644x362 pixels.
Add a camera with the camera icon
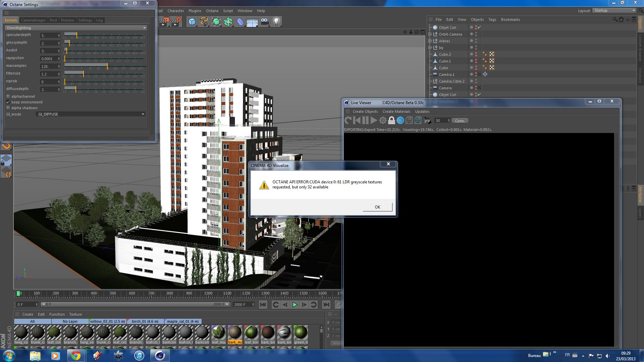(x=265, y=22)
